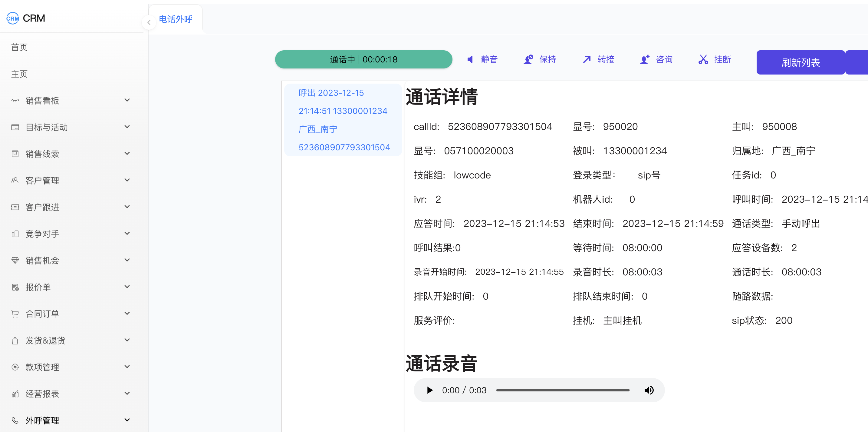The image size is (868, 432).
Task: Click the 通话中 call status bar
Action: pos(363,60)
